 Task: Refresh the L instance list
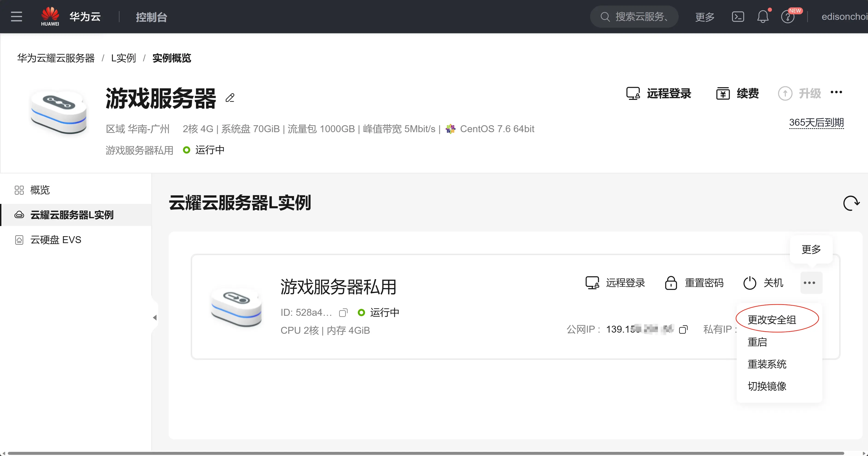851,203
